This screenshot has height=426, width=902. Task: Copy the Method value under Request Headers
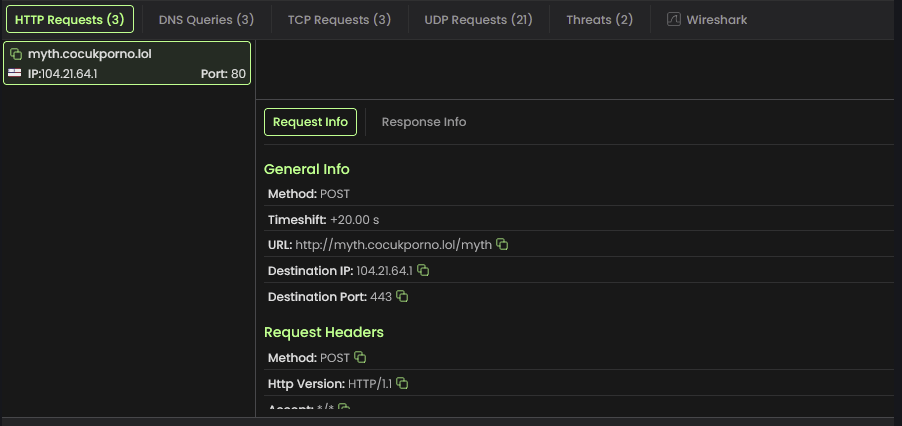point(360,357)
